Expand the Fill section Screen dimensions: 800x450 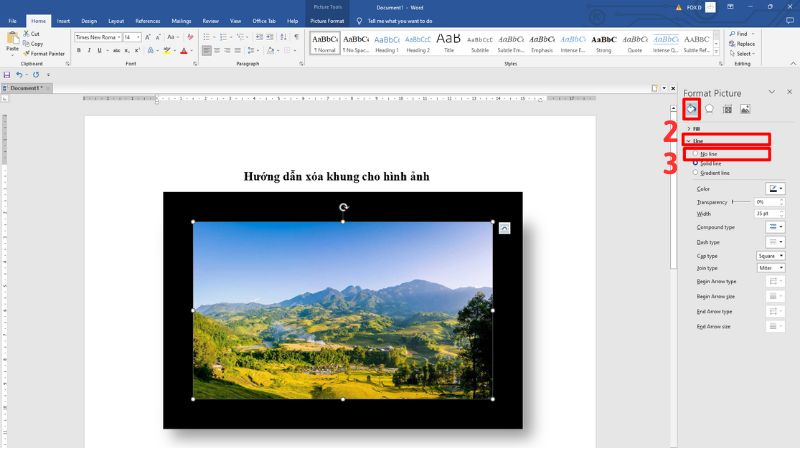pos(696,129)
